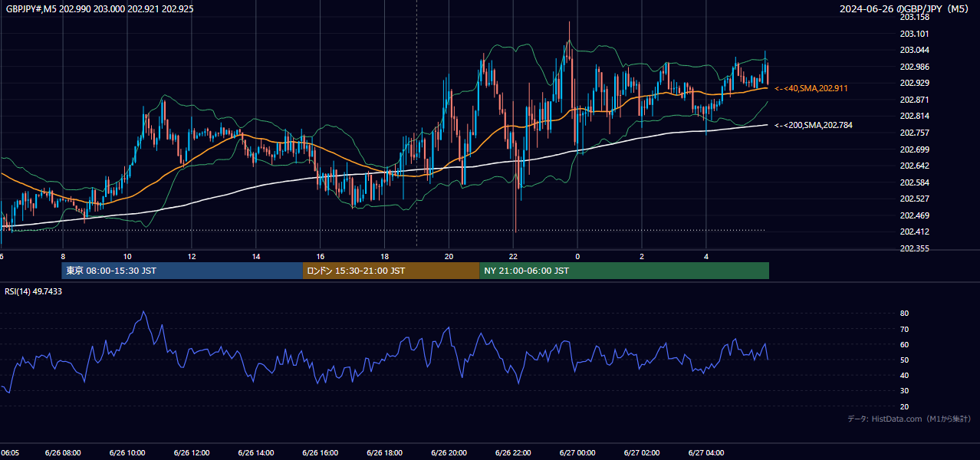The width and height of the screenshot is (980, 460).
Task: Click the 40 SMA label 202.911
Action: pos(811,89)
